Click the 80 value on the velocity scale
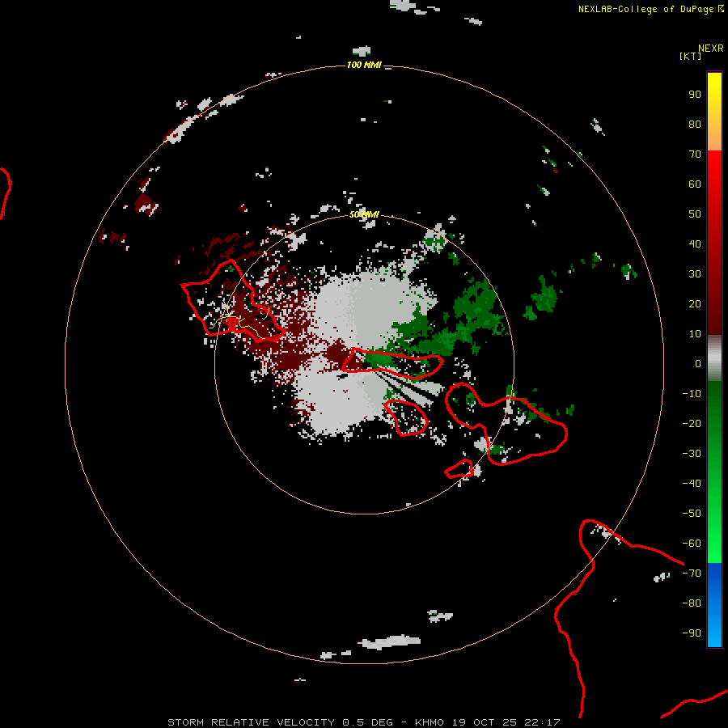This screenshot has width=728, height=728. tap(695, 125)
